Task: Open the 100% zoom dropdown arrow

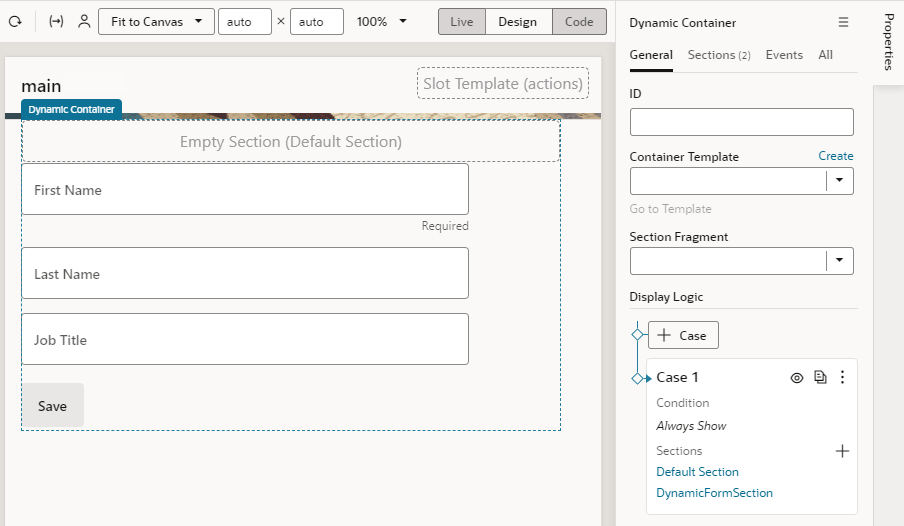Action: click(403, 21)
